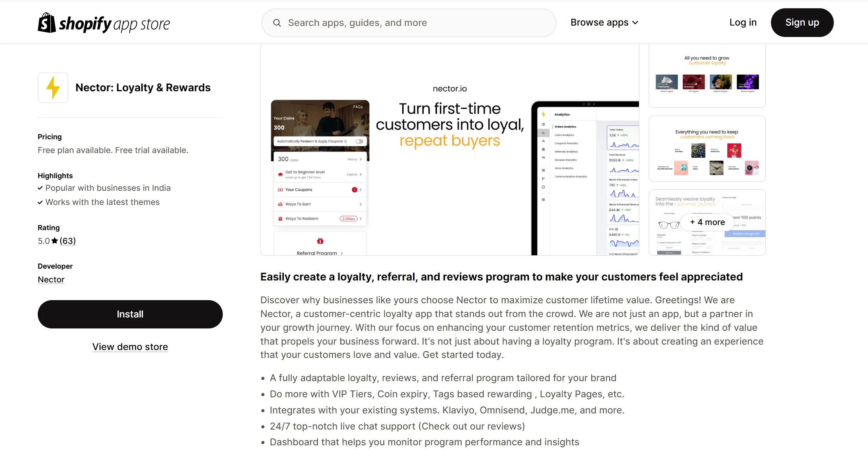Click the red Referral Program gift icon

[320, 241]
